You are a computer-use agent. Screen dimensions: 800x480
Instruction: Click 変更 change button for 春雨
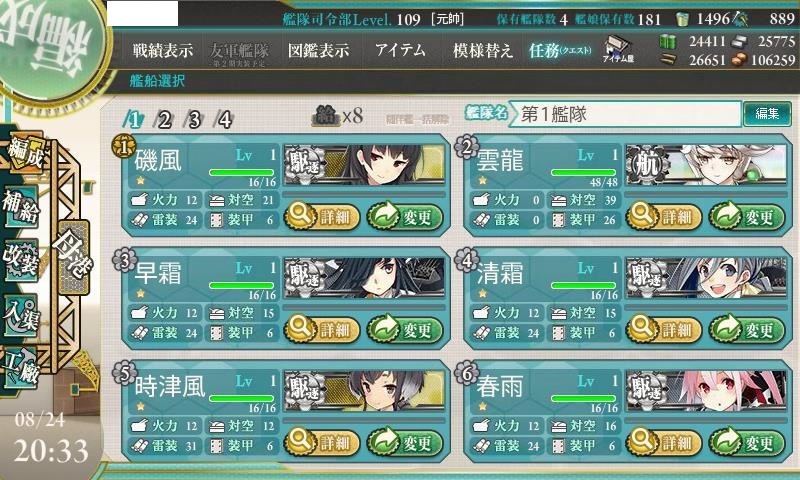click(746, 442)
